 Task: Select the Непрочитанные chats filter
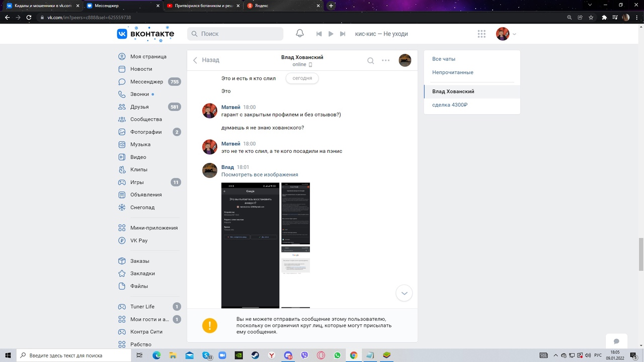[x=452, y=72]
